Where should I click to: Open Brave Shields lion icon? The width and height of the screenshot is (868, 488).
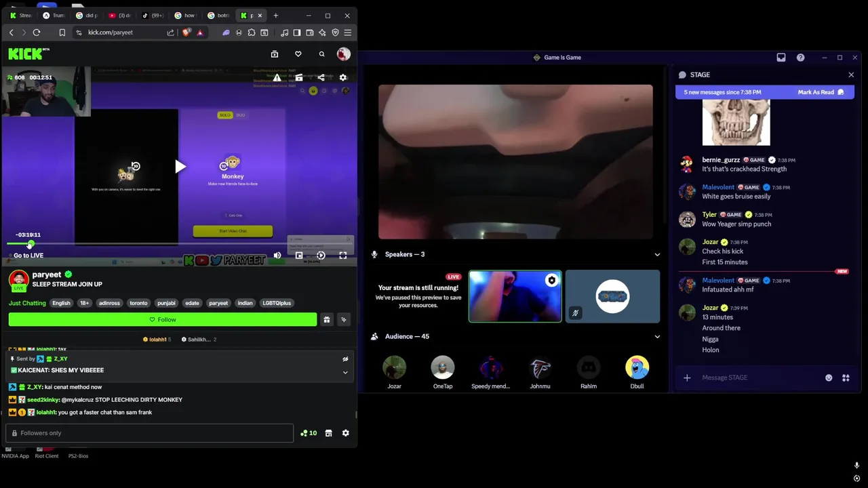[186, 33]
